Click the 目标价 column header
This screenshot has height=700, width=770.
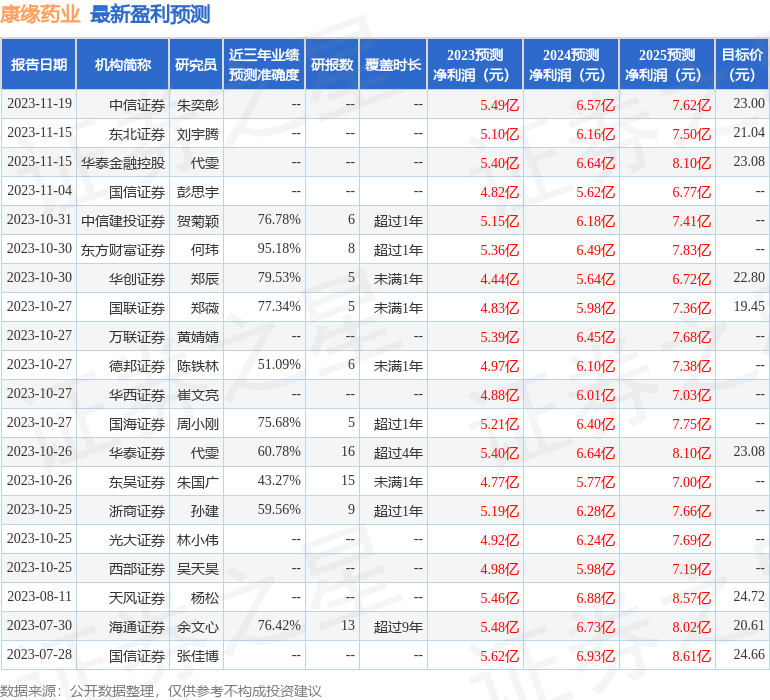click(x=742, y=64)
